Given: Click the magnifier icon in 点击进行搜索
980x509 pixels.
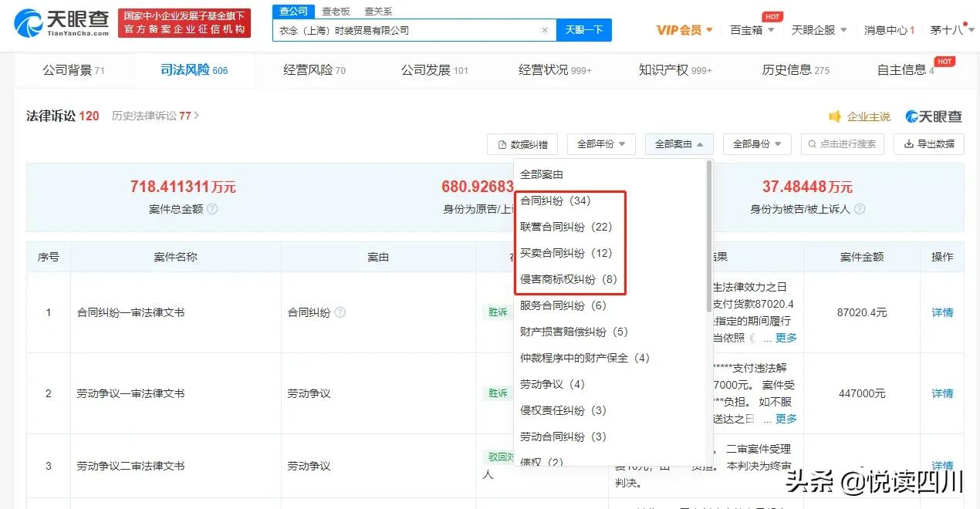Looking at the screenshot, I should pos(811,144).
